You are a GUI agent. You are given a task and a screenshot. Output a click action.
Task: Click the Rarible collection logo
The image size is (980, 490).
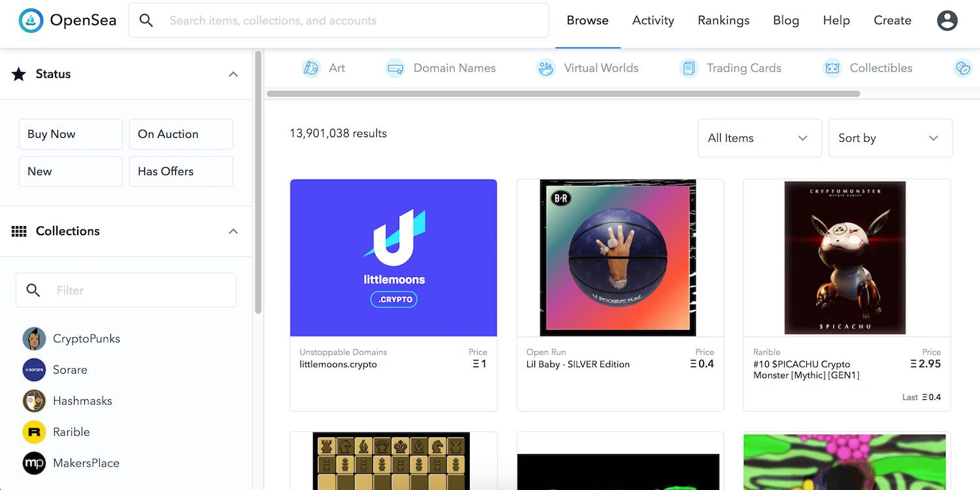pos(34,432)
